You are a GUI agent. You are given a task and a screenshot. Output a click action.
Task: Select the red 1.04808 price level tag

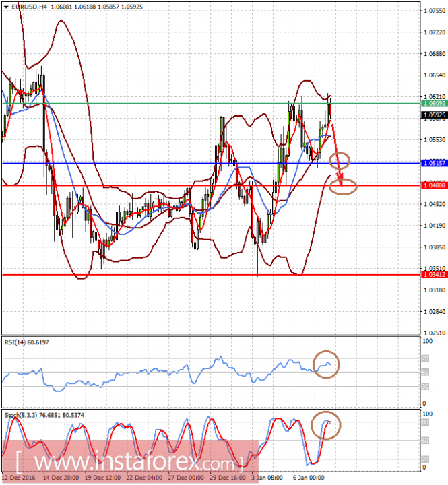[433, 185]
